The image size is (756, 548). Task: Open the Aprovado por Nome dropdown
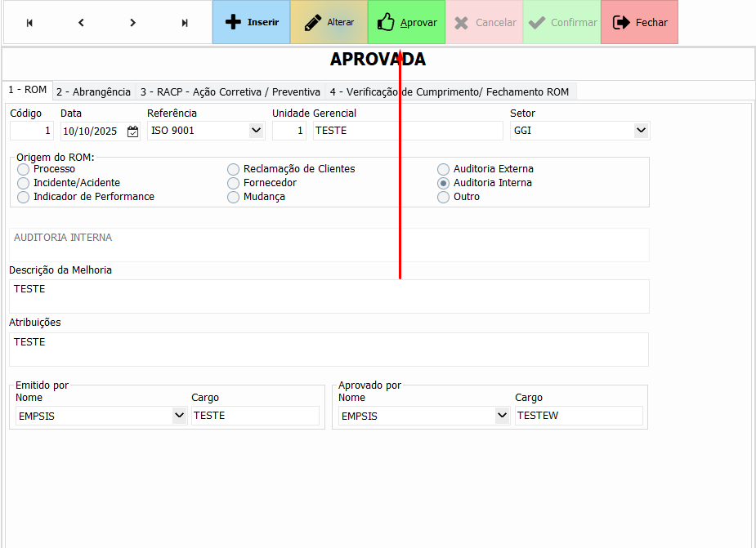pos(502,415)
